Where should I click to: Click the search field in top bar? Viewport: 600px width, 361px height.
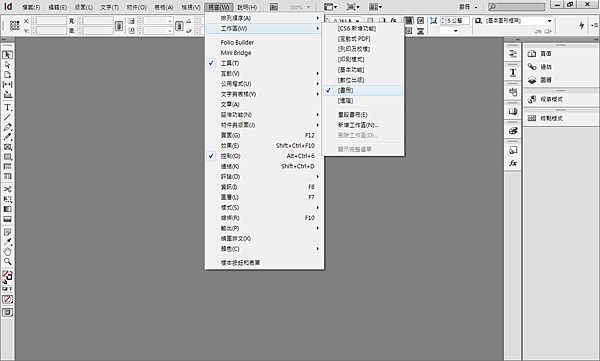[x=516, y=7]
